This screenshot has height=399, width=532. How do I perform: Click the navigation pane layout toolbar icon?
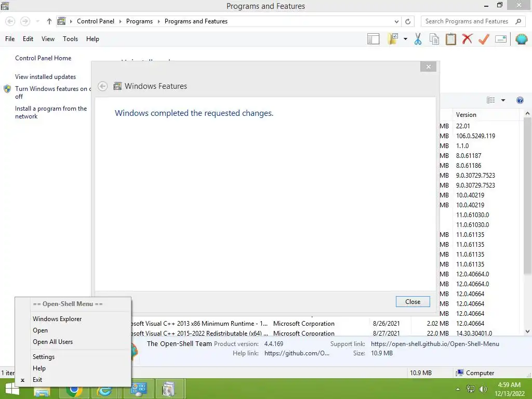[x=373, y=39]
